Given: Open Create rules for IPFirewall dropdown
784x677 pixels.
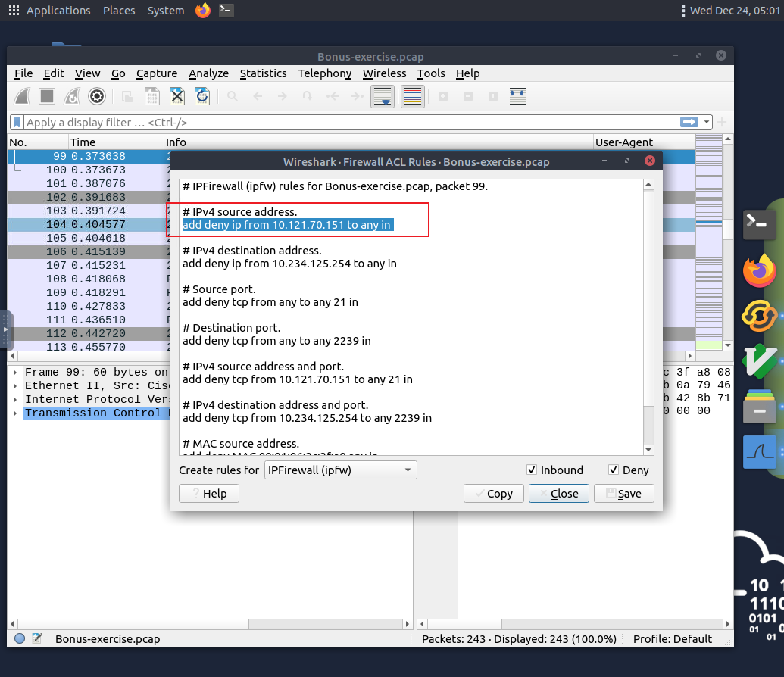Looking at the screenshot, I should point(341,470).
